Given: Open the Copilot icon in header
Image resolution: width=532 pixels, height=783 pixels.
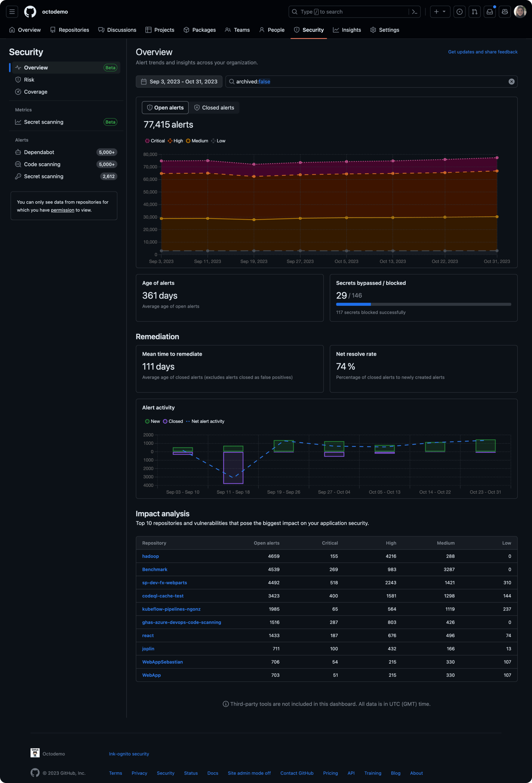Looking at the screenshot, I should 505,12.
